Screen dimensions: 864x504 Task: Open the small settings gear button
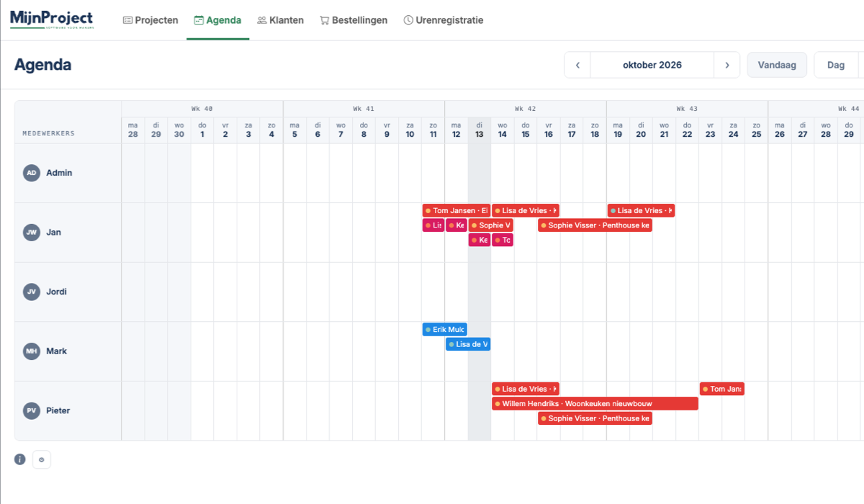point(42,459)
